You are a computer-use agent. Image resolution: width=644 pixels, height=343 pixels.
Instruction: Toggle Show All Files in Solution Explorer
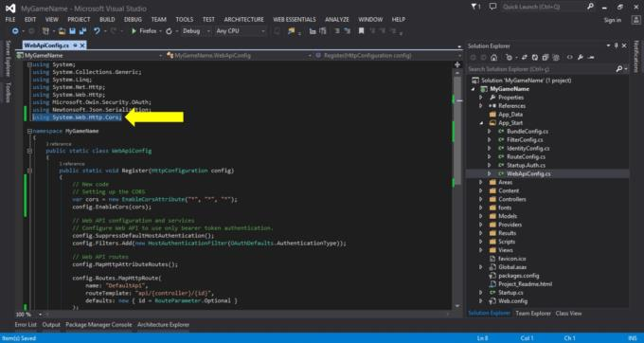point(556,58)
